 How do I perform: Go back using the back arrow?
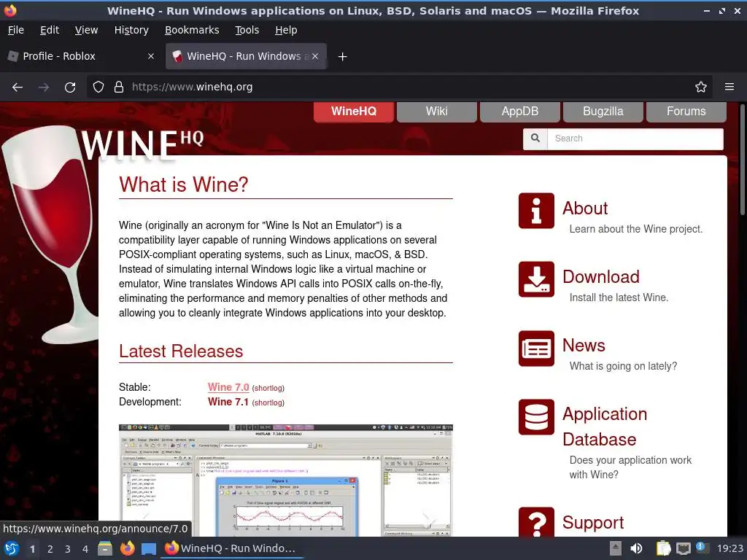(18, 87)
